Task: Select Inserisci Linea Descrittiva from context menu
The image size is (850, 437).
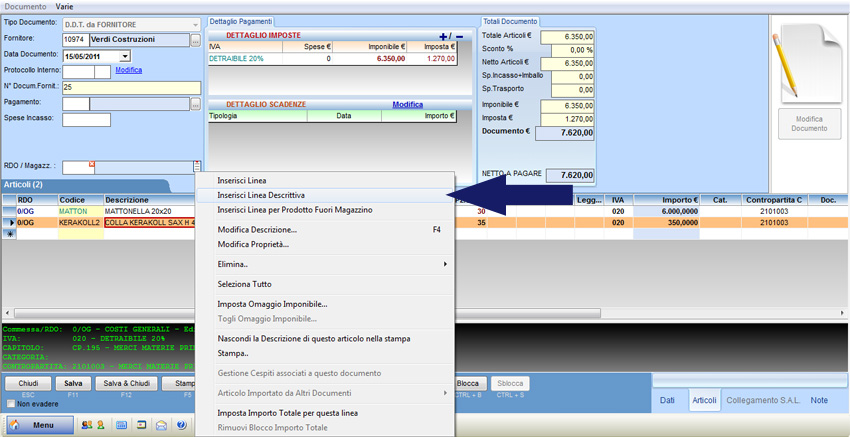Action: click(261, 195)
